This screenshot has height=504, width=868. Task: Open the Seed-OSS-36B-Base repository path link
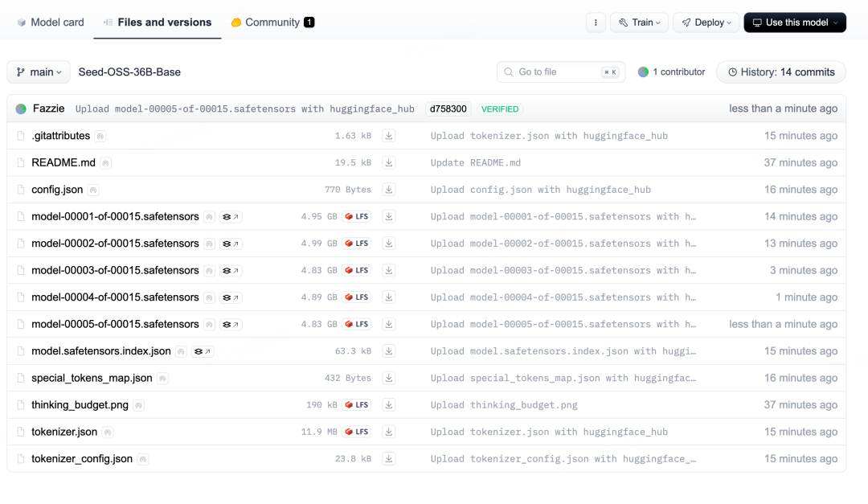129,72
